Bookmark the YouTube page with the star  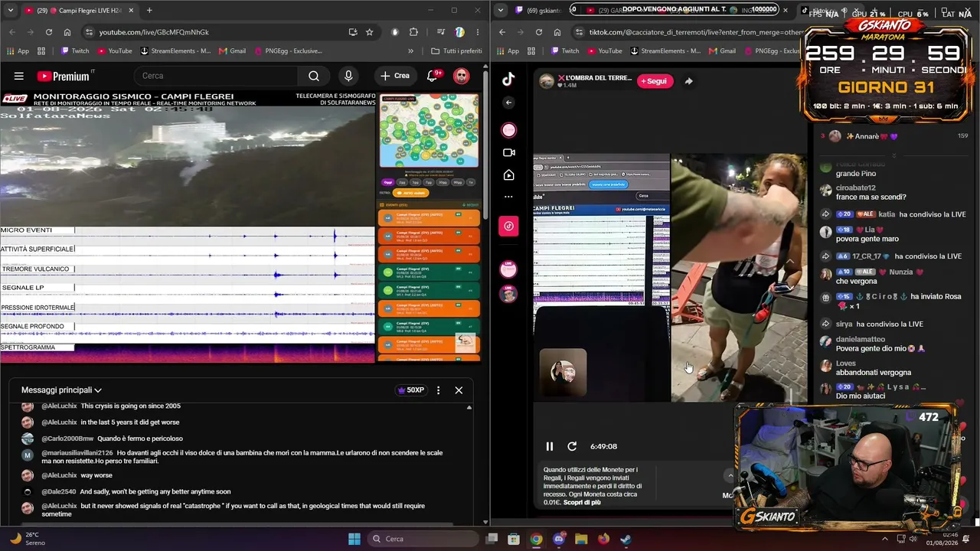(x=370, y=32)
